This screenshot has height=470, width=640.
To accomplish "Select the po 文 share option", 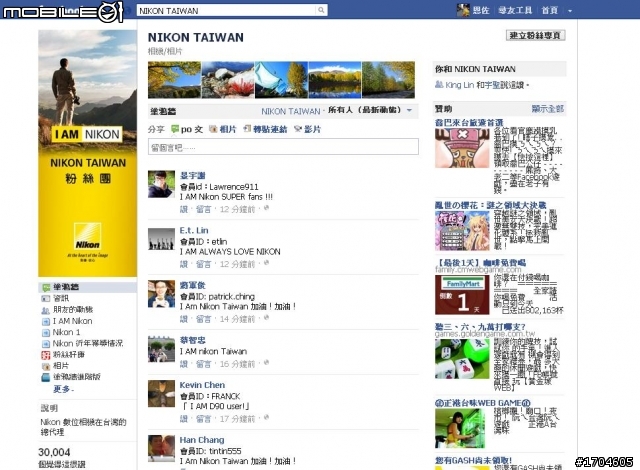I will (187, 129).
